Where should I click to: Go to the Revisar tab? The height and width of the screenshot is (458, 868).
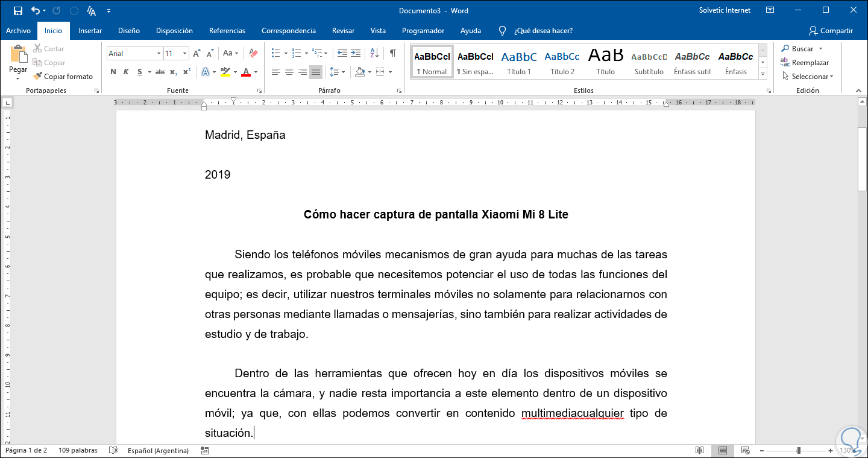pos(343,31)
